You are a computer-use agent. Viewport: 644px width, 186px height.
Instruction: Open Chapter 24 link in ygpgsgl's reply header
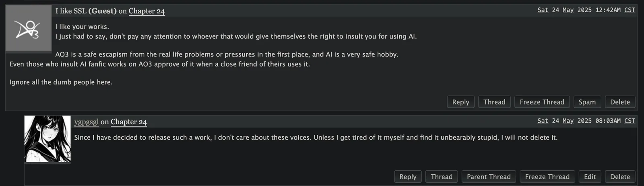click(129, 122)
